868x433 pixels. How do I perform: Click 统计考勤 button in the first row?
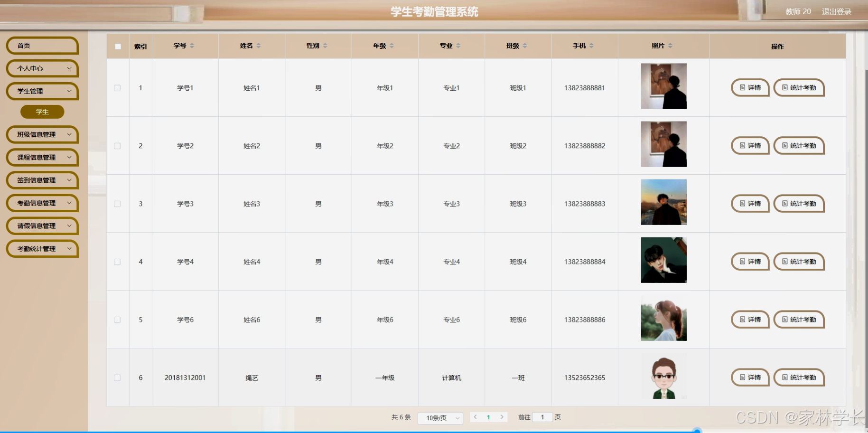point(799,87)
